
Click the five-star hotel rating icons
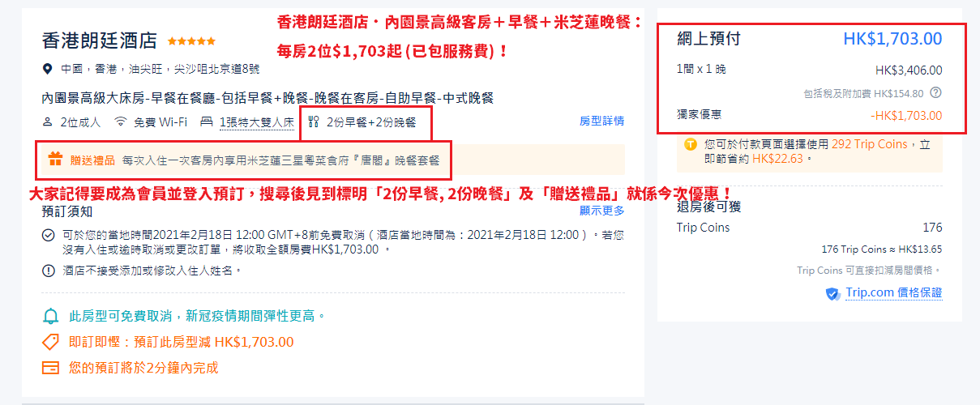[x=192, y=40]
